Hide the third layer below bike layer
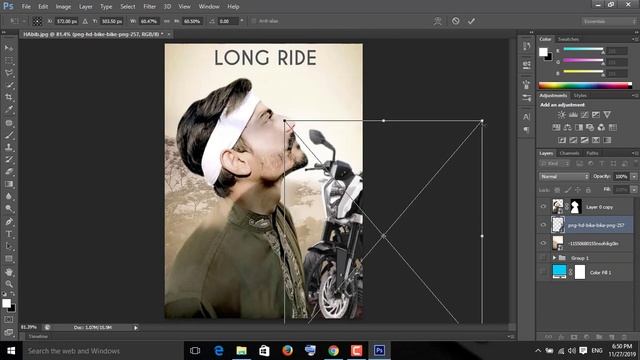This screenshot has width=640, height=360. coord(543,243)
